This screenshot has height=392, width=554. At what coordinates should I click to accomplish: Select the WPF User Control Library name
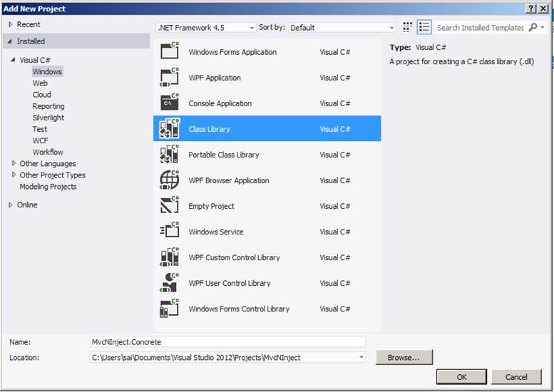[230, 283]
